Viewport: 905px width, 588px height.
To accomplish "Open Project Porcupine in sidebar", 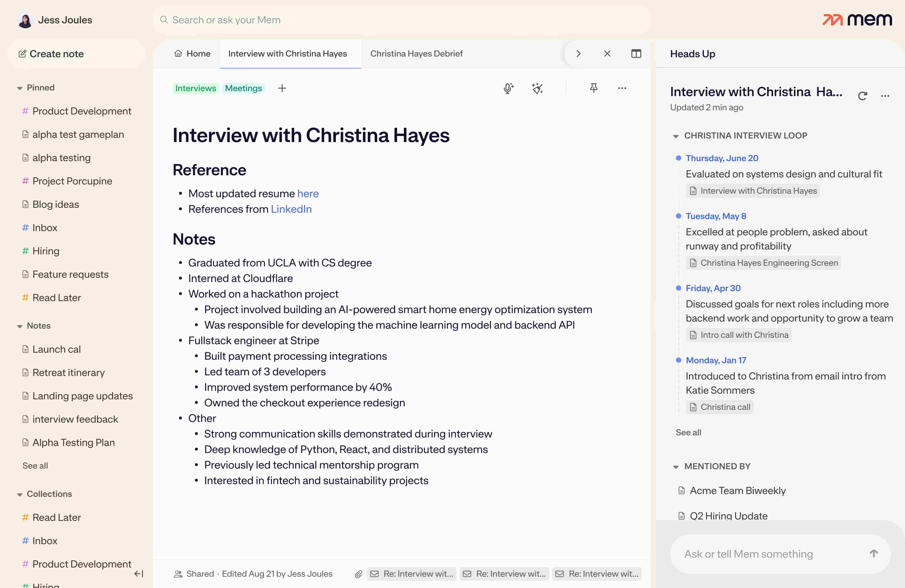I will pyautogui.click(x=72, y=181).
